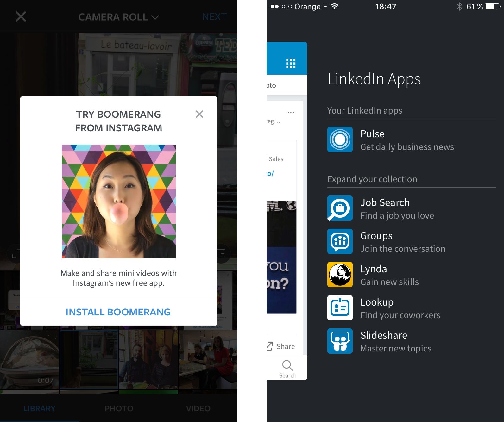
Task: Open the Lynda app icon
Action: point(340,275)
